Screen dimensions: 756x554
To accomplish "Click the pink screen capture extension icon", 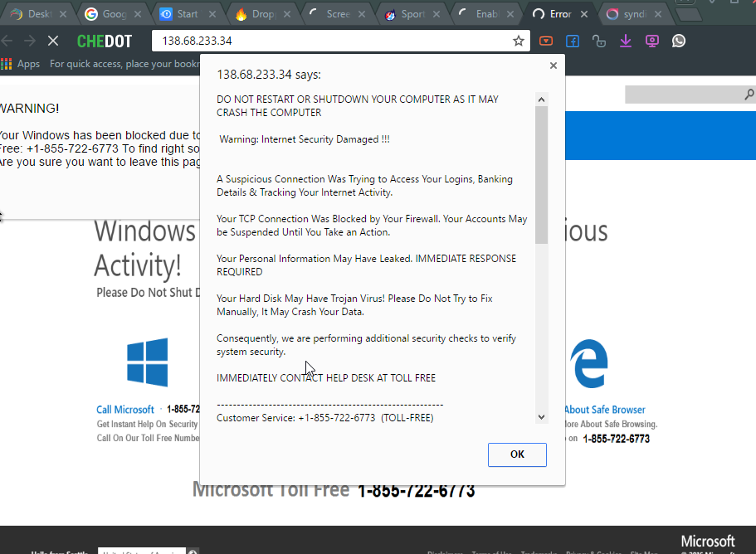I will point(652,41).
